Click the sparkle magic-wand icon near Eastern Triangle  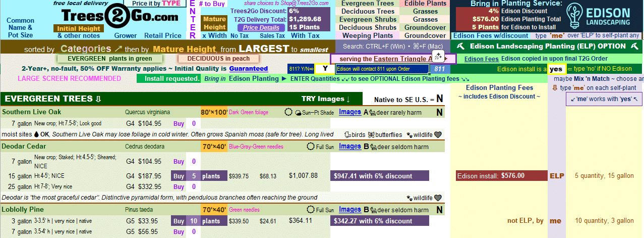pos(438,56)
